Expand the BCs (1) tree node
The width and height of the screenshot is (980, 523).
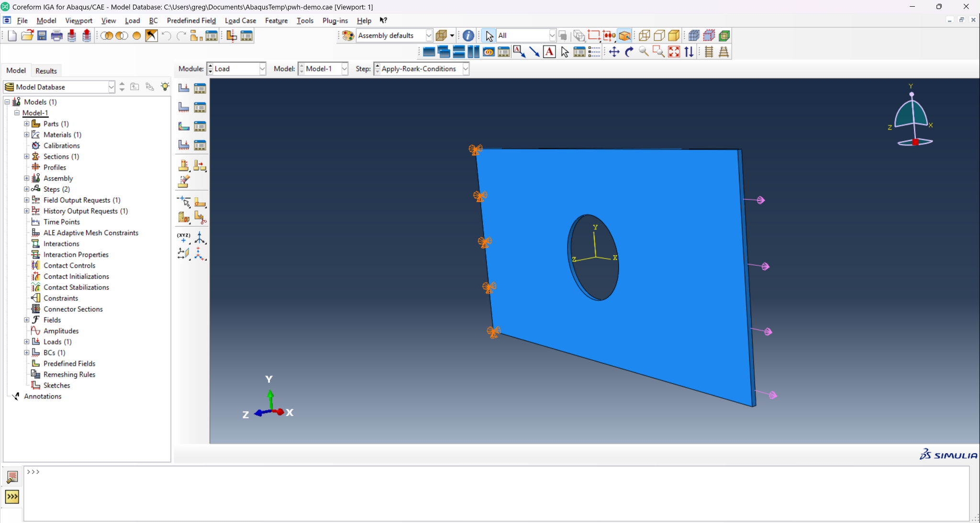(27, 353)
